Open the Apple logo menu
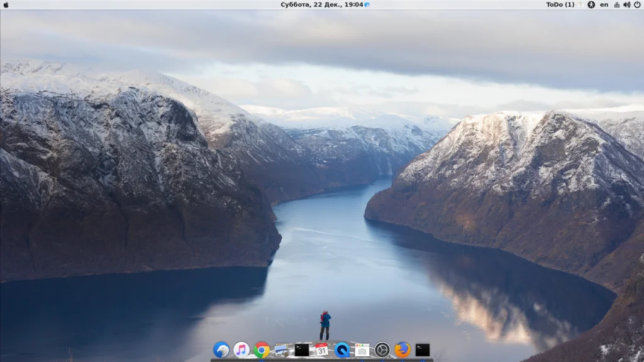644x362 pixels. (x=6, y=4)
